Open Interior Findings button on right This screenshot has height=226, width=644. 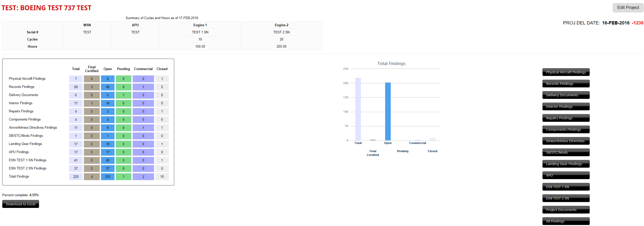pos(566,106)
